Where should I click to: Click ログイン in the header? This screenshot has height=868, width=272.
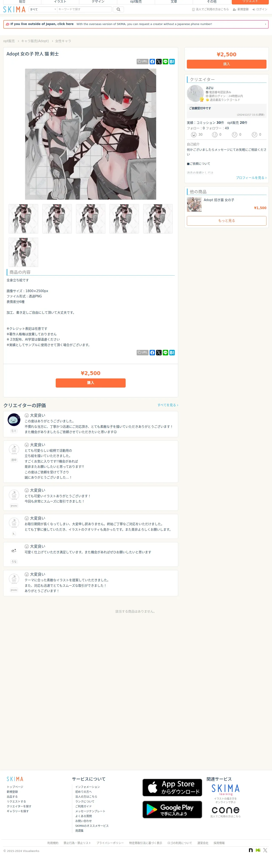point(260,10)
